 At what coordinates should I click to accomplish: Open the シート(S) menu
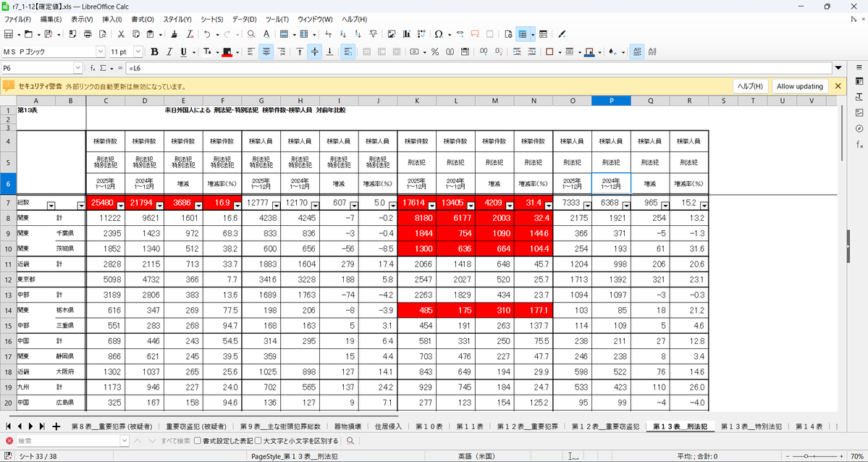pyautogui.click(x=211, y=20)
